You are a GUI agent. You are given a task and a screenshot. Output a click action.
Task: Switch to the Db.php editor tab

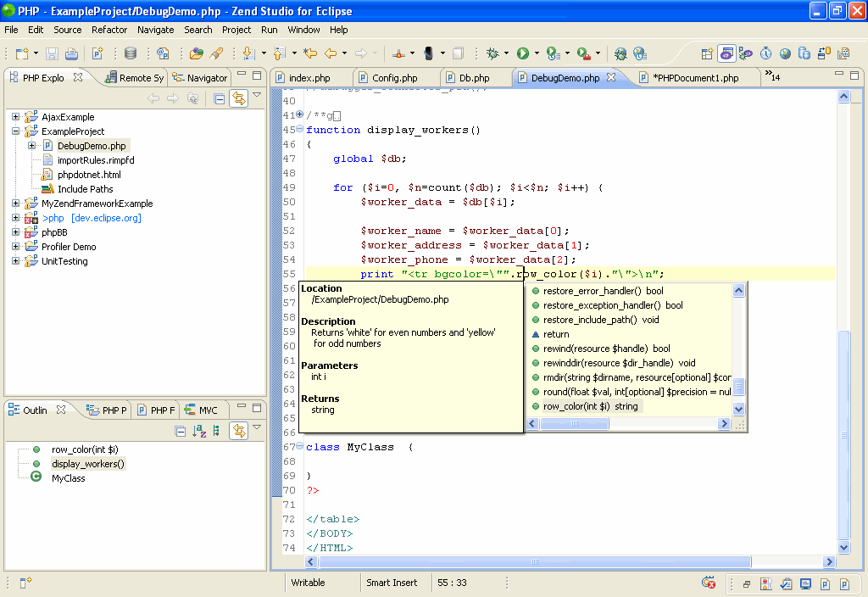[x=475, y=77]
